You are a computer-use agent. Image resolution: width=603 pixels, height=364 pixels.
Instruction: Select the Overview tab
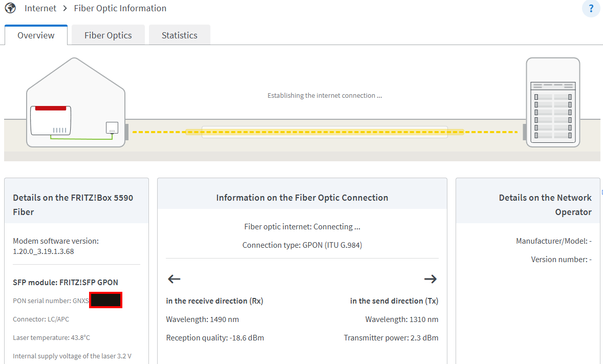[36, 35]
